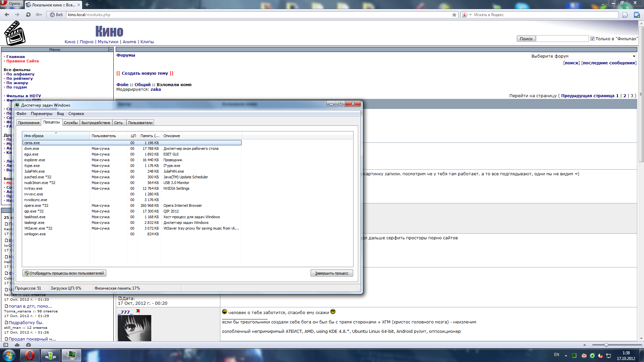Click the Предыдущая страница link
Screen dimensions: 644x362
[588, 96]
